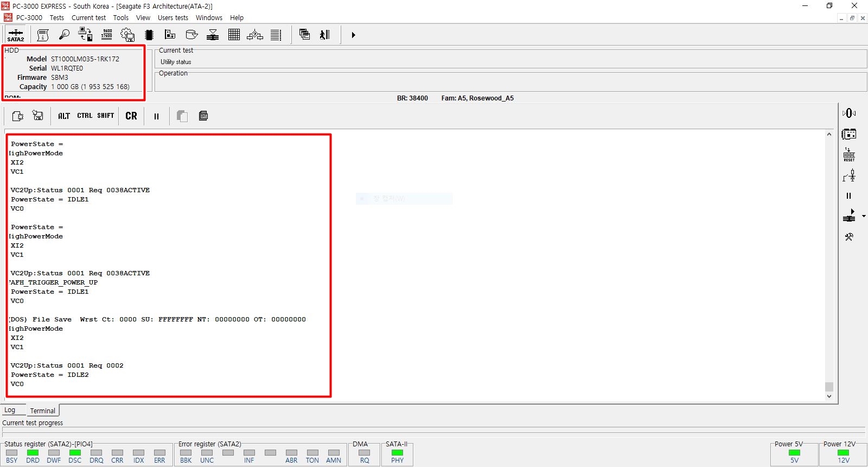Click the AFH_TRIGGER_POWER_UP terminal line
The width and height of the screenshot is (868, 467).
click(53, 282)
